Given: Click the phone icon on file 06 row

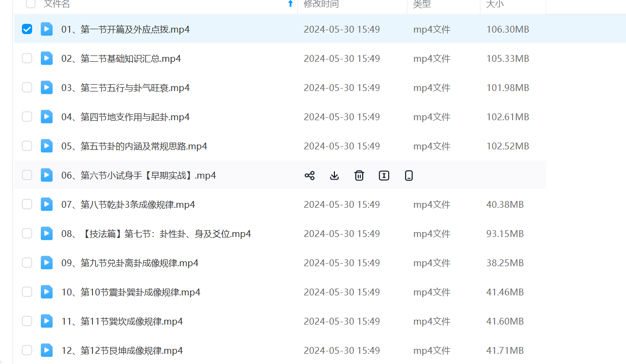Looking at the screenshot, I should pos(409,176).
